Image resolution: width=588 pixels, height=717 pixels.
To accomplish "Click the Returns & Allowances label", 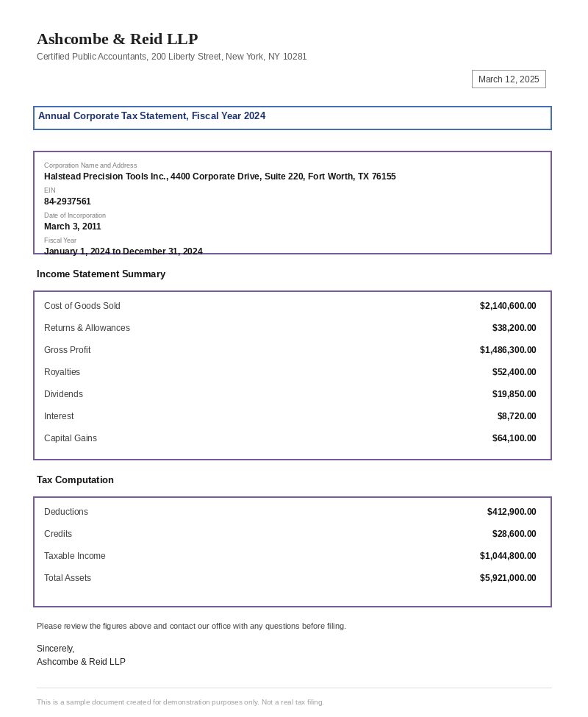I will coord(87,328).
